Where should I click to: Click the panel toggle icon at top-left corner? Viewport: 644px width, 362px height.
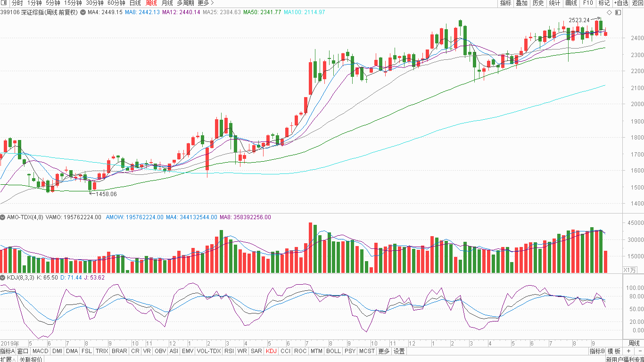[x=4, y=3]
